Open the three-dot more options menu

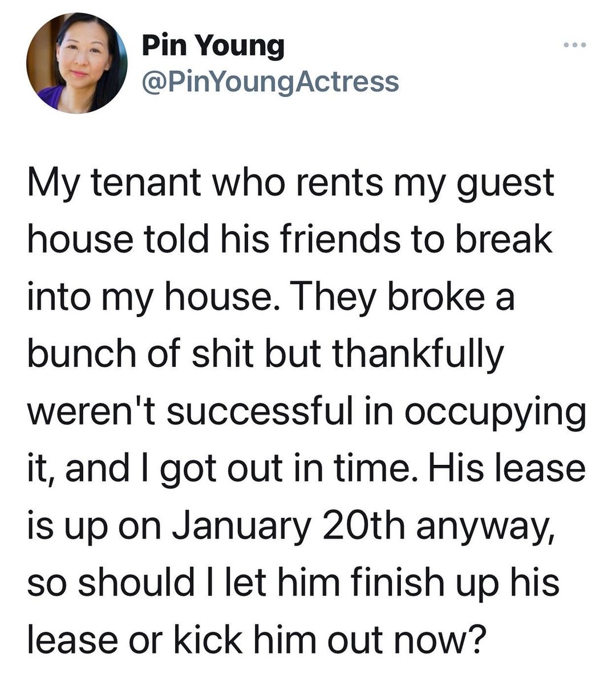tap(574, 45)
